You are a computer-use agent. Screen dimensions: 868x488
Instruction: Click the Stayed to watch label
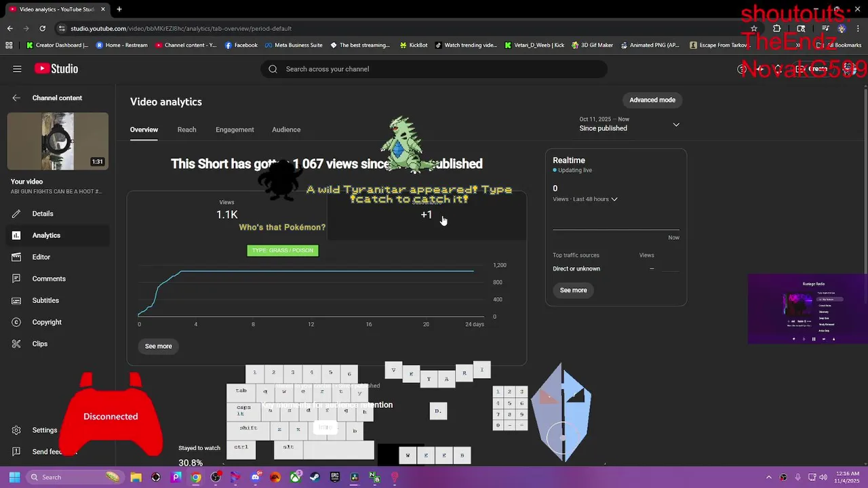(199, 448)
